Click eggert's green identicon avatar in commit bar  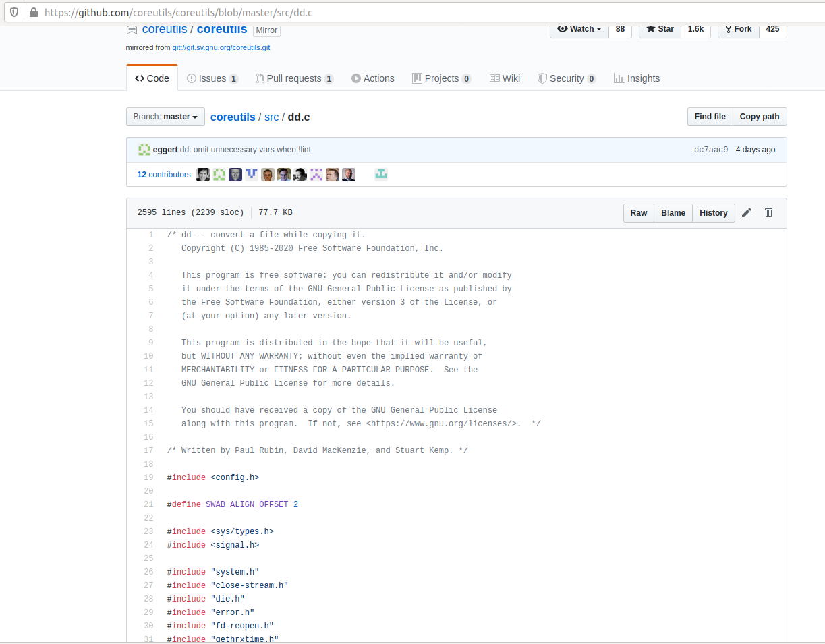tap(144, 150)
